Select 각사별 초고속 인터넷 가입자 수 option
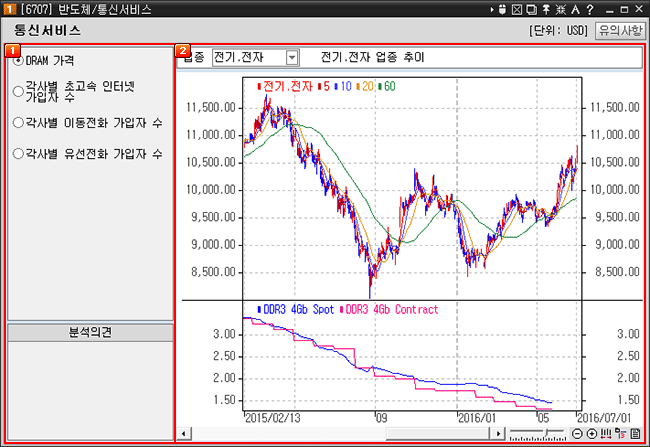The image size is (650, 447). (x=18, y=92)
